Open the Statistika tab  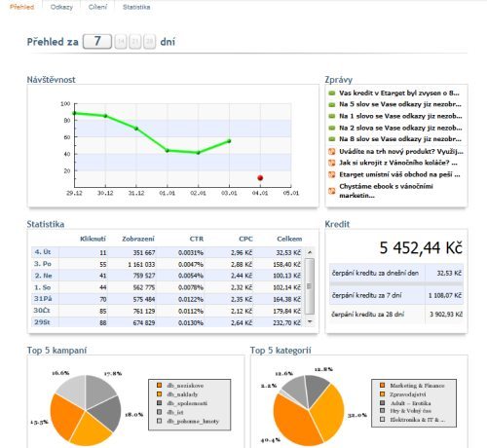(x=136, y=7)
